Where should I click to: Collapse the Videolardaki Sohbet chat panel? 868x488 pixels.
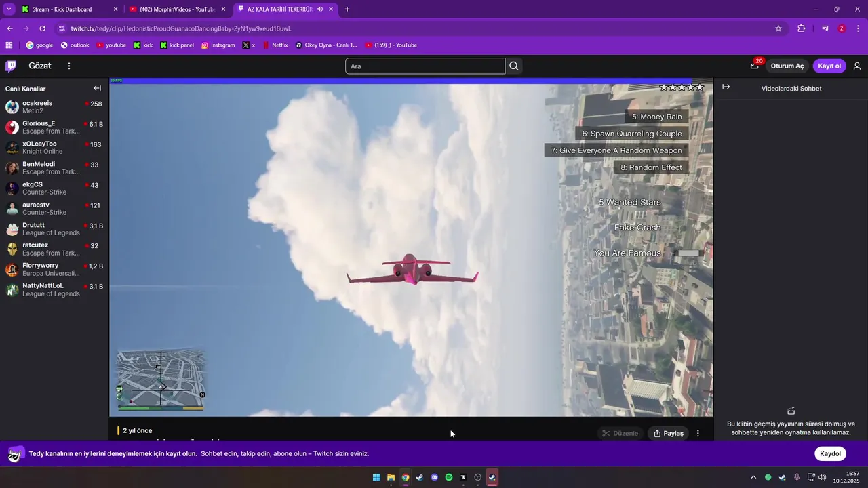[x=726, y=87]
